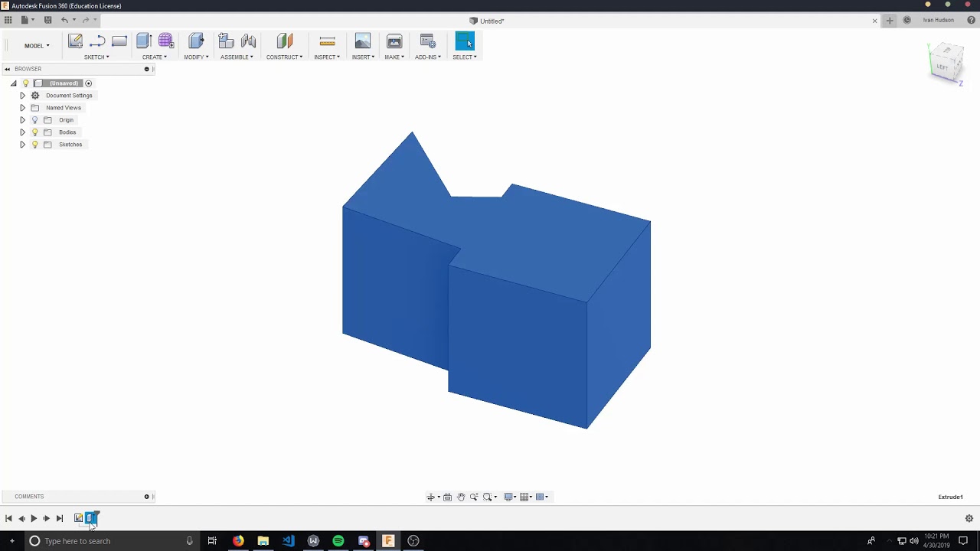Select the Offset Plane construct tool
The image size is (980, 551).
click(285, 41)
